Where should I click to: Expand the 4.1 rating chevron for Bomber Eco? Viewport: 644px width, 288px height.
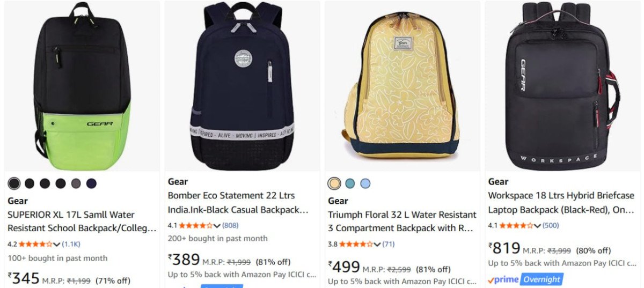[217, 225]
